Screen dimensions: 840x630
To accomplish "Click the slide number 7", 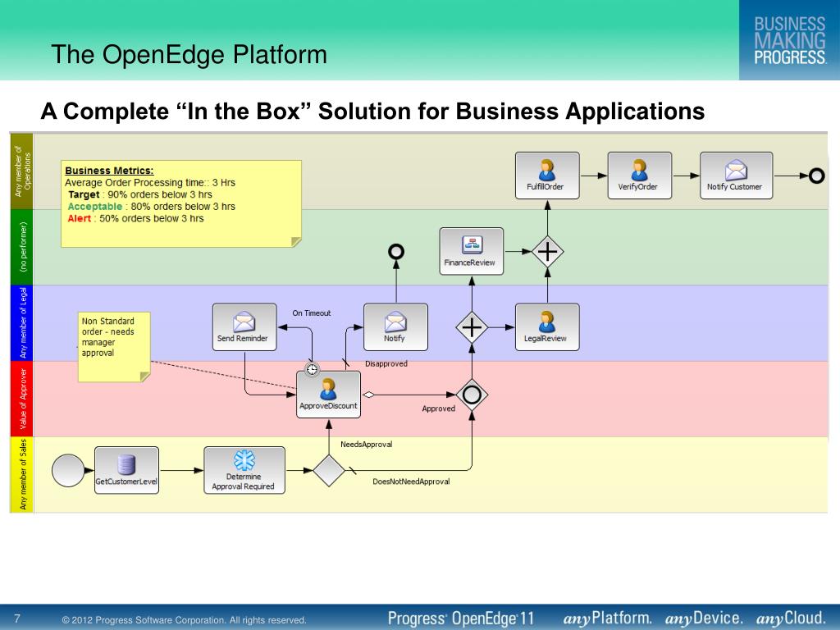I will point(16,619).
